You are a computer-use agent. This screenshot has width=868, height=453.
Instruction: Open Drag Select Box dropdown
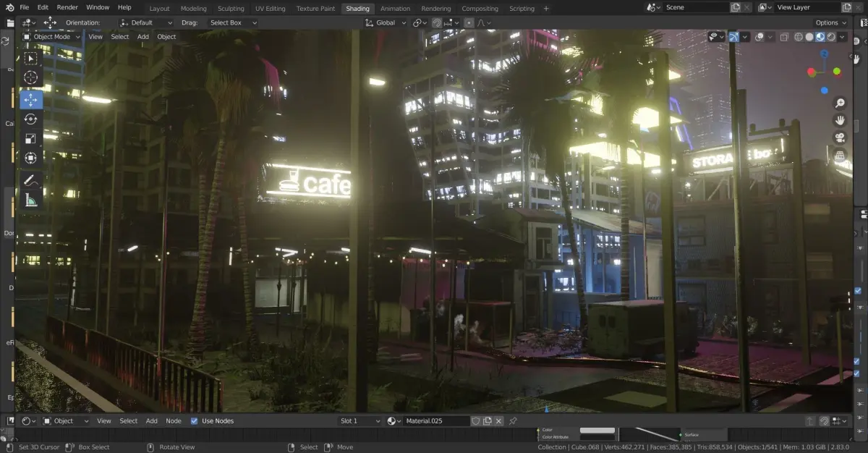pyautogui.click(x=231, y=22)
